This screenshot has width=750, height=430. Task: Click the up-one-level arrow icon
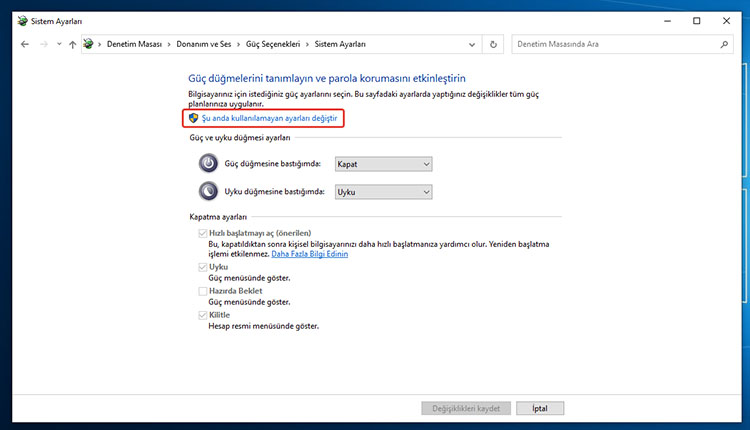coord(73,45)
